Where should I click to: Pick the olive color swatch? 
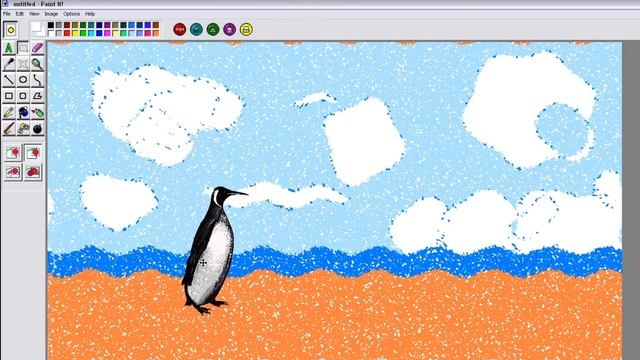tap(75, 25)
